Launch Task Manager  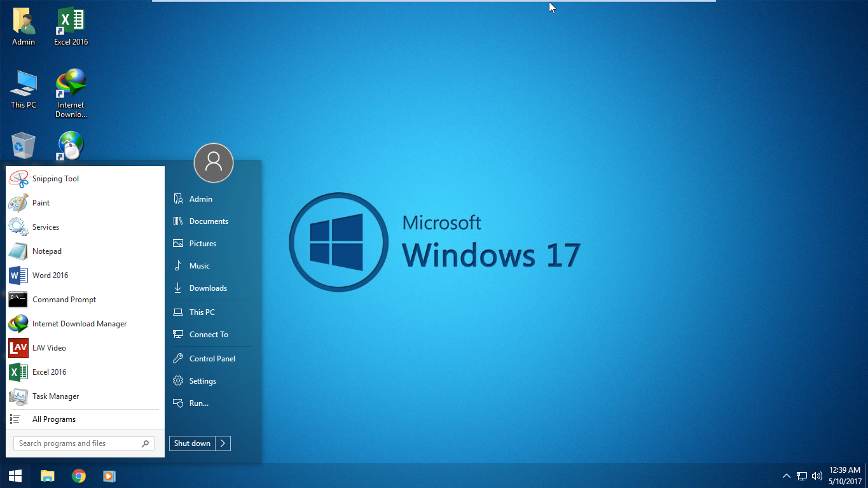pos(55,396)
